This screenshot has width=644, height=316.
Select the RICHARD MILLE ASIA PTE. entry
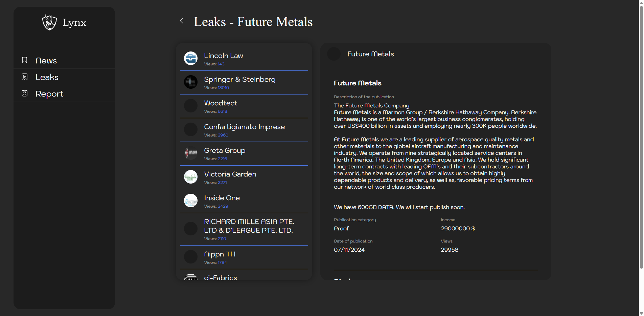pos(249,226)
